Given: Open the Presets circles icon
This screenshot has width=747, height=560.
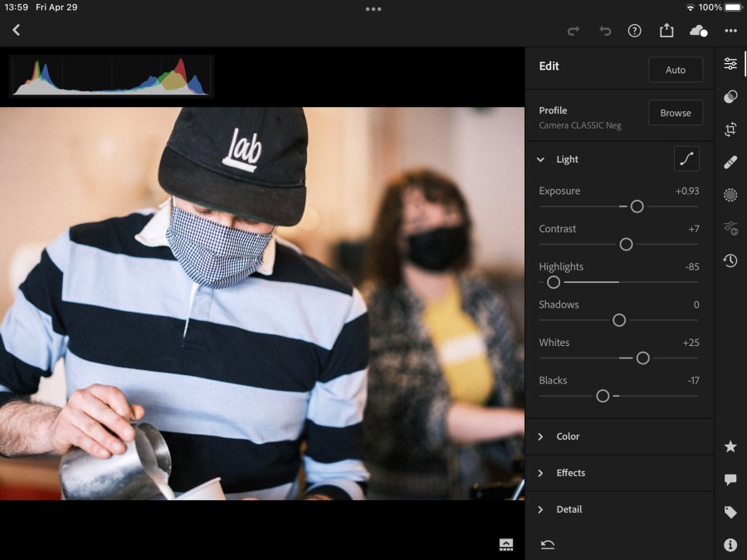Looking at the screenshot, I should pyautogui.click(x=730, y=97).
